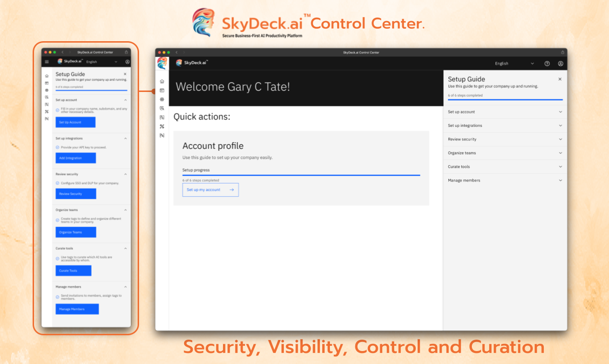Click the image-search icon in large window sidebar
This screenshot has height=364, width=609.
point(162,108)
